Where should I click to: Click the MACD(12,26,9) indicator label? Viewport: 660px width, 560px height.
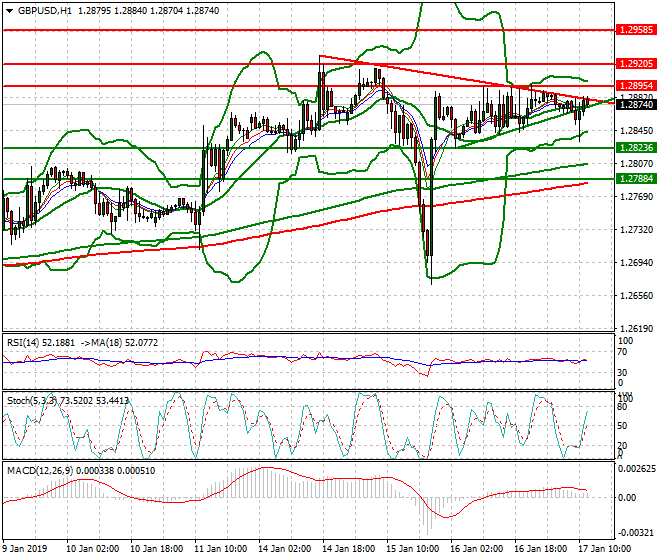click(x=38, y=469)
